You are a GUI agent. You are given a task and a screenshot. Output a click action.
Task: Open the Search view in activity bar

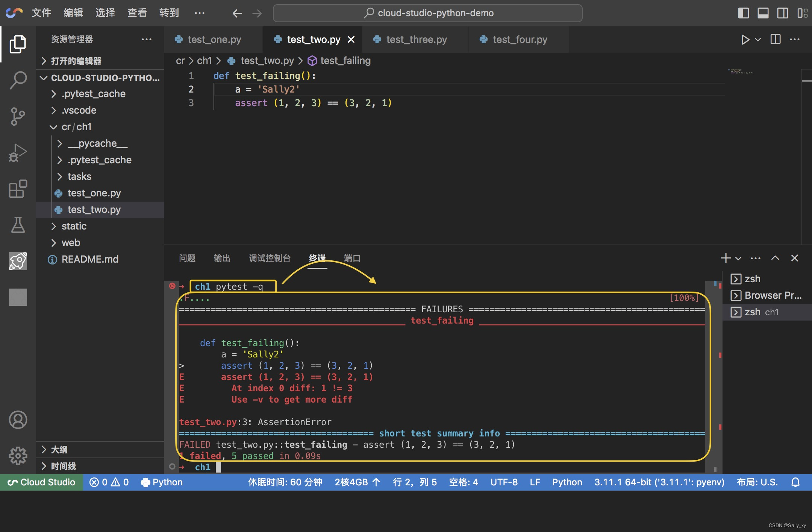(x=18, y=80)
